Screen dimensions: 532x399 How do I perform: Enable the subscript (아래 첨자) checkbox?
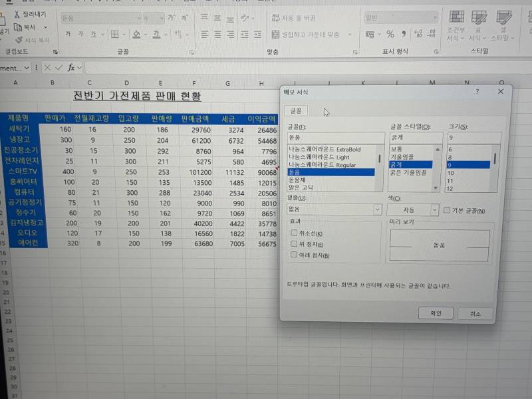[x=294, y=255]
